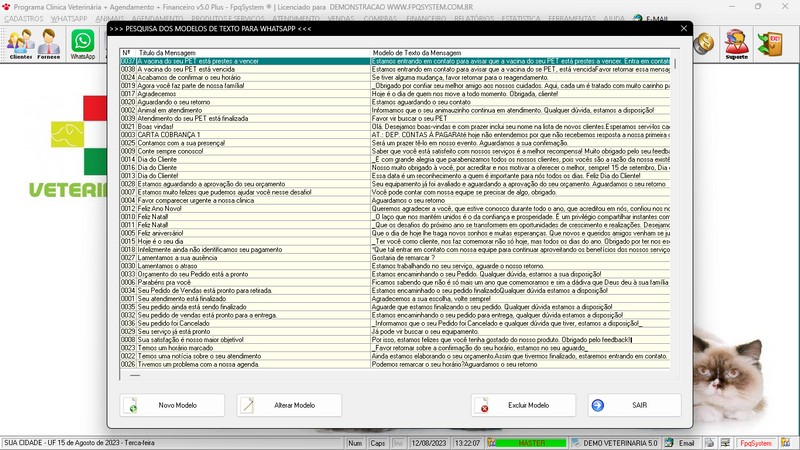This screenshot has height=450, width=800.
Task: Select row 0036 Seu pedido foi Cancelado
Action: (x=395, y=323)
